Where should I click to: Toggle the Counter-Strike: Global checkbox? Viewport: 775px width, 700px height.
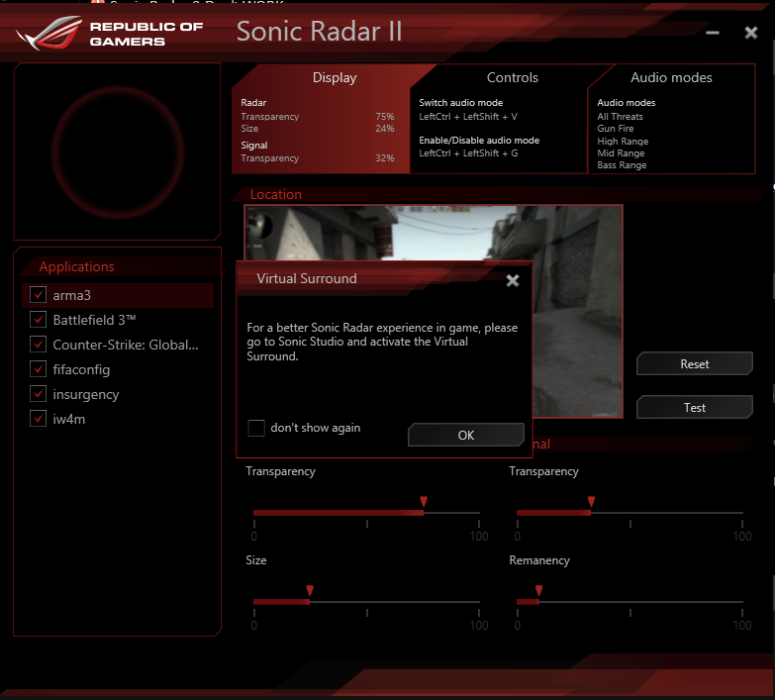tap(38, 345)
